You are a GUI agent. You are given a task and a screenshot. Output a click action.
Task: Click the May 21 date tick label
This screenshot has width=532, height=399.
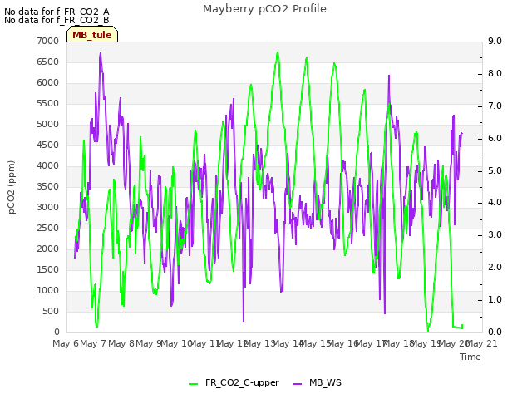482,343
